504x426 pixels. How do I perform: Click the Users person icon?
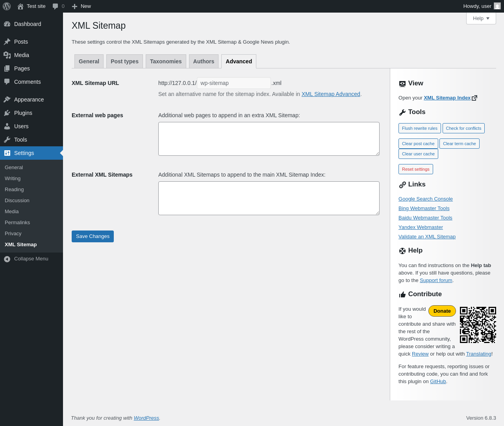point(7,126)
